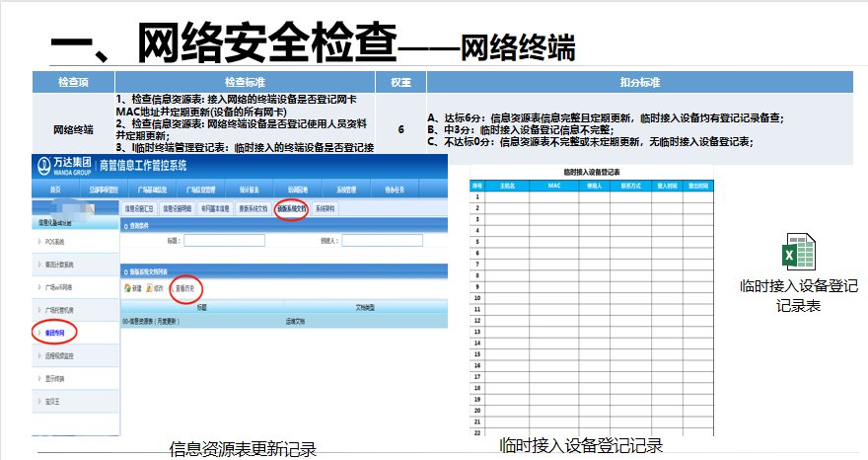
Task: Click row number 20 in register table
Action: coord(477,411)
